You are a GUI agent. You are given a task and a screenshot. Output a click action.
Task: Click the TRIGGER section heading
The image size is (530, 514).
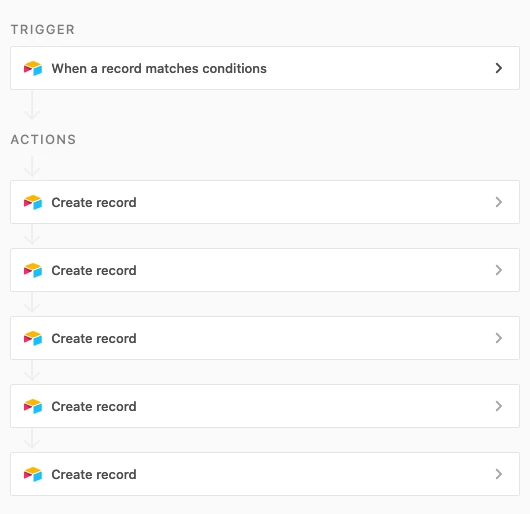click(43, 29)
